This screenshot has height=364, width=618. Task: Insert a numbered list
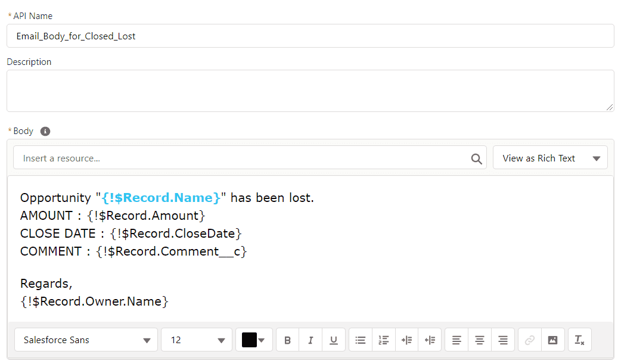(x=383, y=340)
